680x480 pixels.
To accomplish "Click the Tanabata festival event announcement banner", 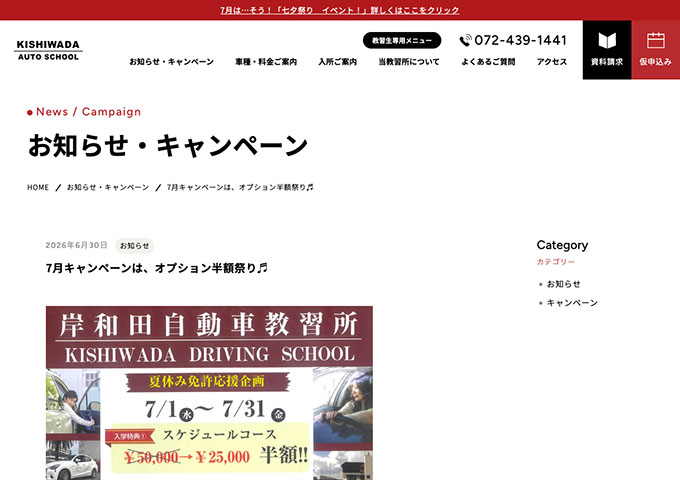I will (340, 10).
